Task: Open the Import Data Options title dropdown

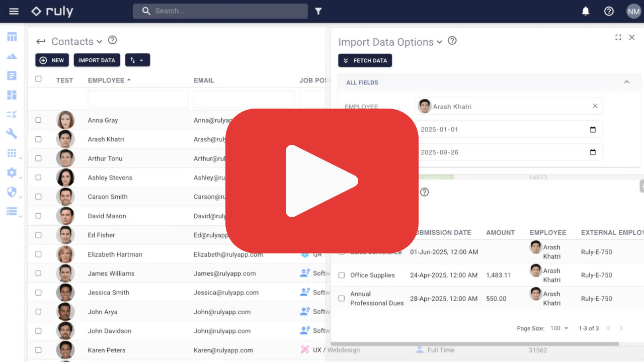Action: 440,42
